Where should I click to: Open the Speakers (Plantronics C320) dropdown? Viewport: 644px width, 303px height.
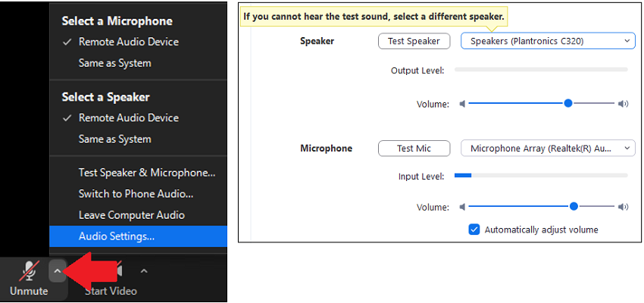pyautogui.click(x=548, y=41)
